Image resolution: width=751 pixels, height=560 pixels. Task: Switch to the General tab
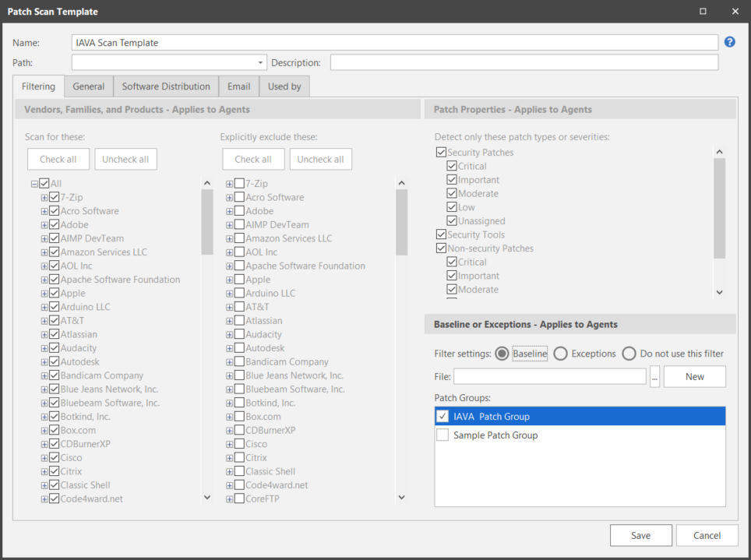(89, 86)
